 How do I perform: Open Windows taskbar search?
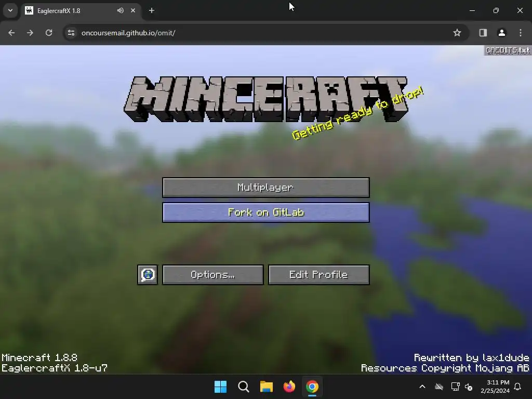tap(244, 387)
